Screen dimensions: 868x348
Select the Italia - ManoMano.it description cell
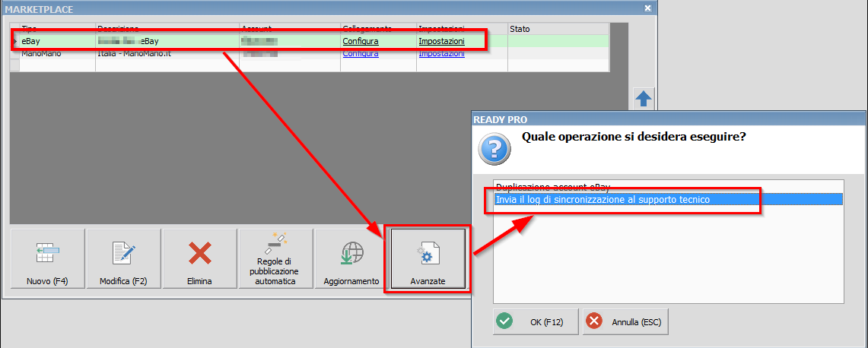[x=167, y=54]
